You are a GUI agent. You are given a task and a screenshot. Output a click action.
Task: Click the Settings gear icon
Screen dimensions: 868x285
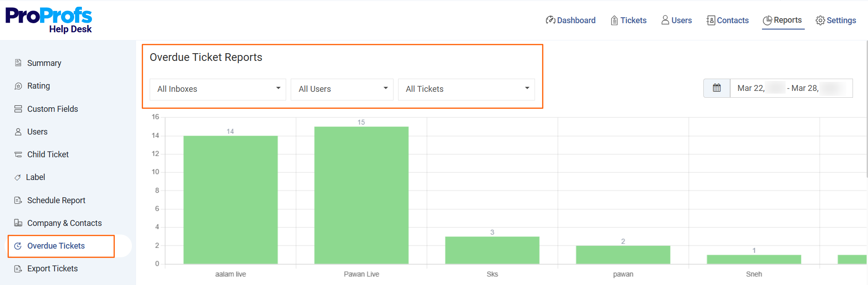click(x=820, y=20)
